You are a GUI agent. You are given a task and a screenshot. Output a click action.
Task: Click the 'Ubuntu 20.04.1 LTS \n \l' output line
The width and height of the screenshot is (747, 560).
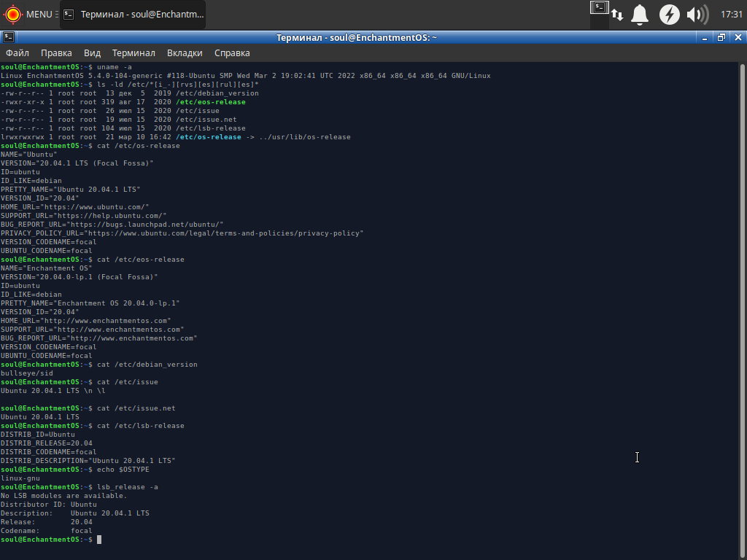pyautogui.click(x=53, y=391)
